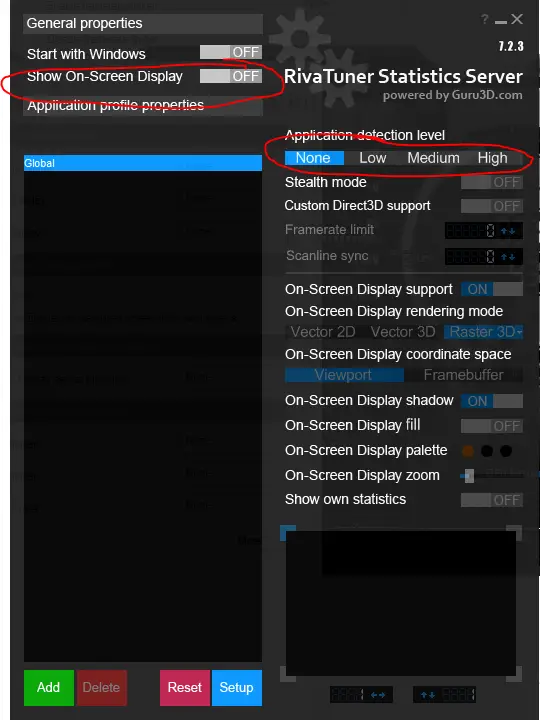The height and width of the screenshot is (720, 540).
Task: Minimize the RivaTuner Statistics Server window
Action: [x=501, y=22]
